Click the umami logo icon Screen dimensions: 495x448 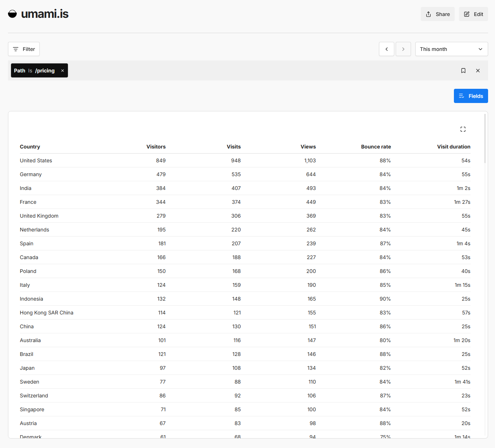pyautogui.click(x=12, y=14)
